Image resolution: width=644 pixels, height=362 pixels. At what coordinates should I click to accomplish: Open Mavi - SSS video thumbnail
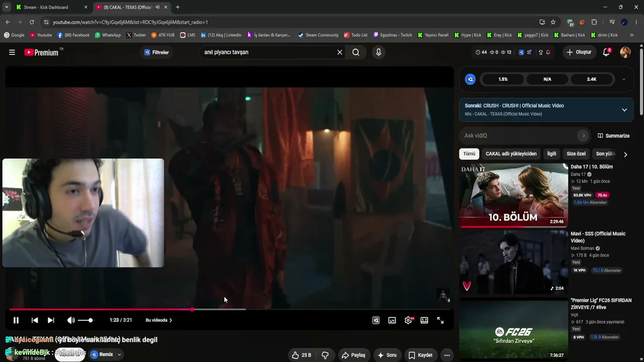pyautogui.click(x=514, y=262)
